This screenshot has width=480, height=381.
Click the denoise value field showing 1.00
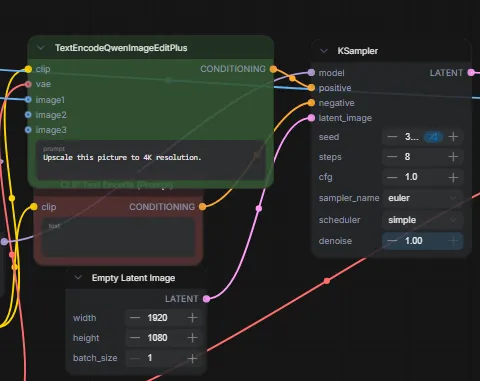tap(423, 241)
